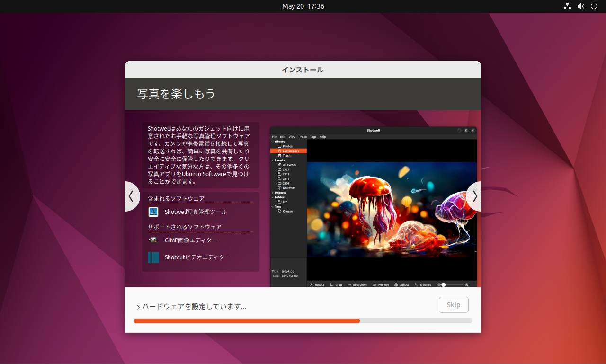The image size is (606, 364).
Task: Open the power icon in top bar
Action: [594, 6]
